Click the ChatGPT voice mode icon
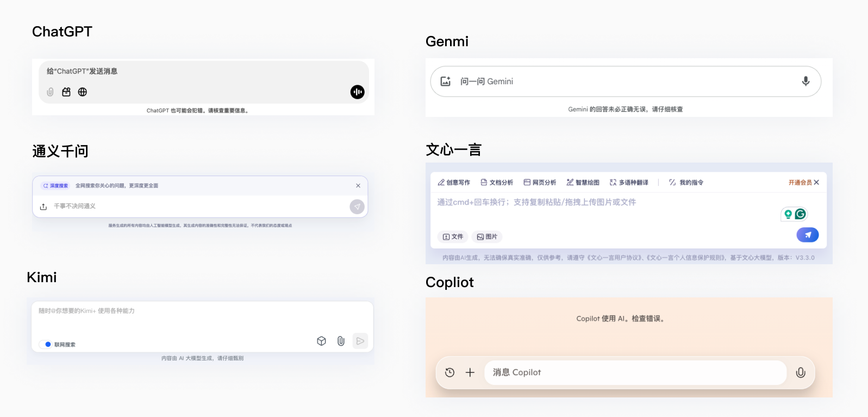Image resolution: width=868 pixels, height=417 pixels. tap(357, 92)
